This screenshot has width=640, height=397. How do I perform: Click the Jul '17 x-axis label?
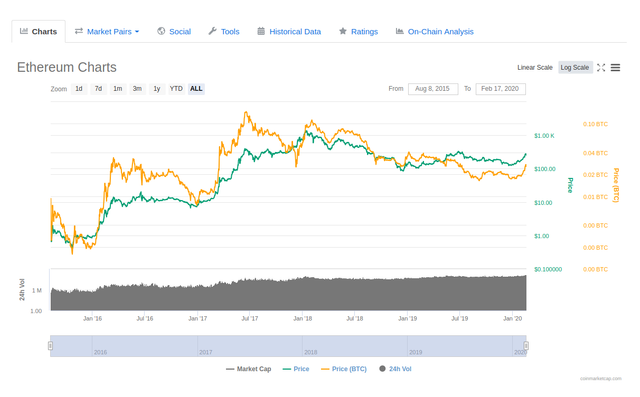[x=250, y=318]
